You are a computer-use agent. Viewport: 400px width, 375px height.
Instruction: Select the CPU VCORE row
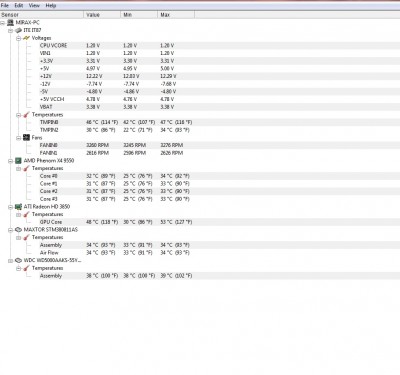coord(200,46)
